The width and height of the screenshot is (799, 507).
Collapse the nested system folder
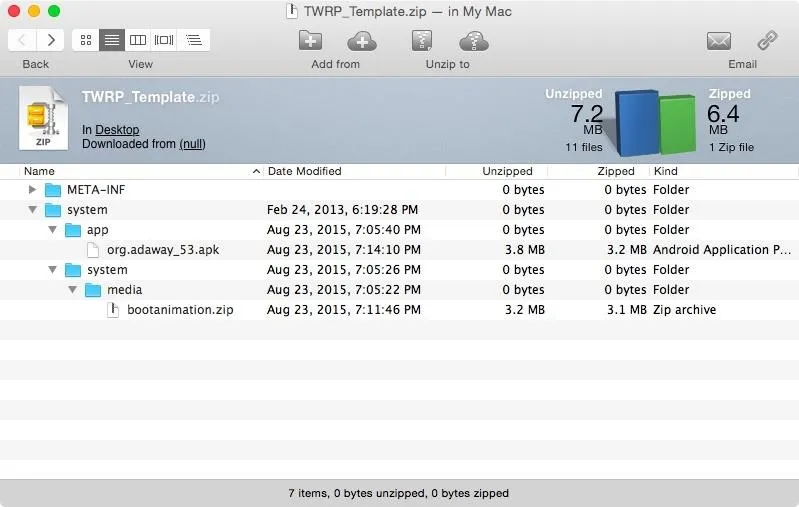coord(52,270)
